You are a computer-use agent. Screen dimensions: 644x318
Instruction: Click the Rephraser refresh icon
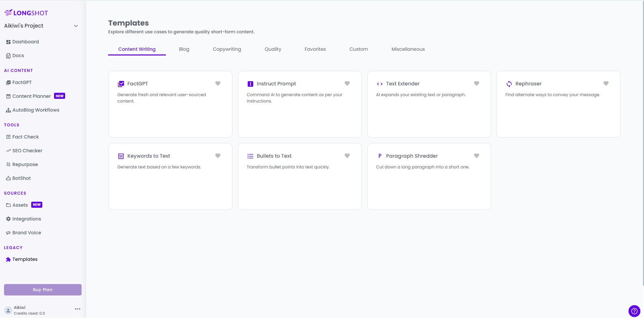[509, 84]
